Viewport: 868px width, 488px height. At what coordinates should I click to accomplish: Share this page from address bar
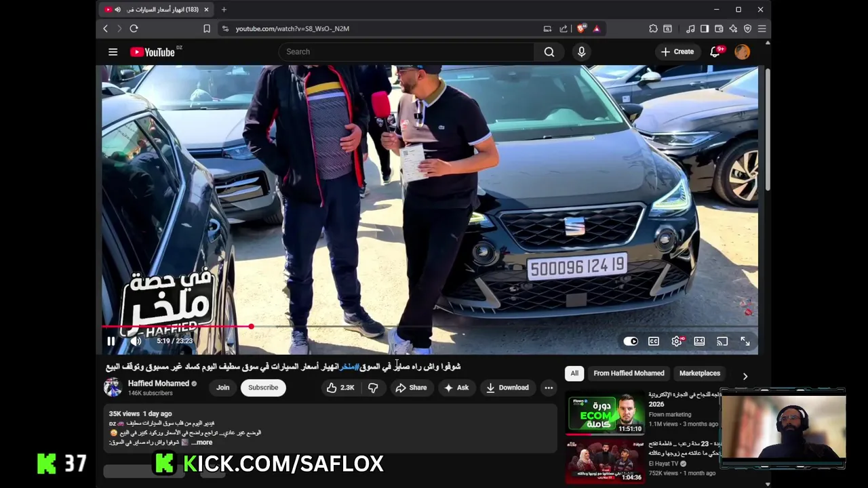(564, 28)
